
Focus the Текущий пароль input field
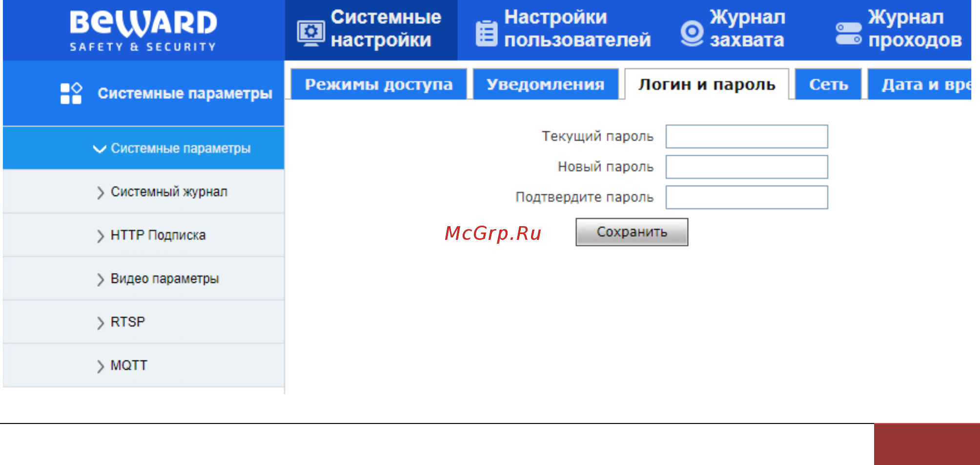point(747,136)
